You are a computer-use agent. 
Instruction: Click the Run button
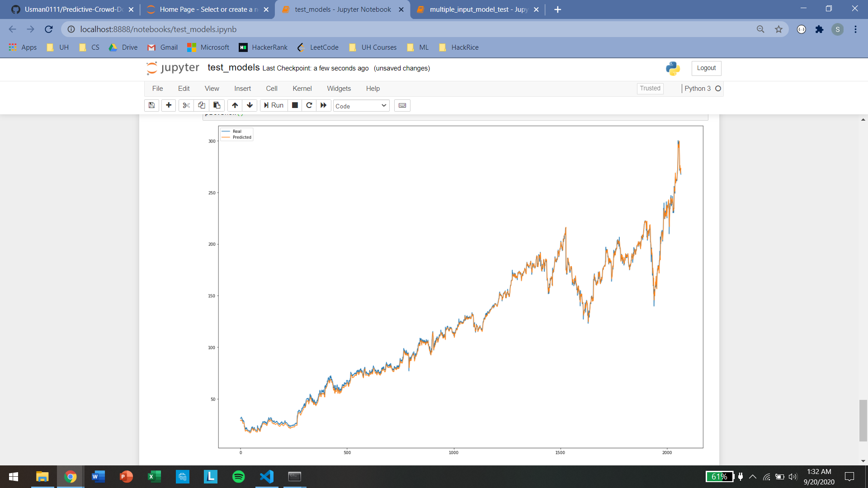pos(274,105)
